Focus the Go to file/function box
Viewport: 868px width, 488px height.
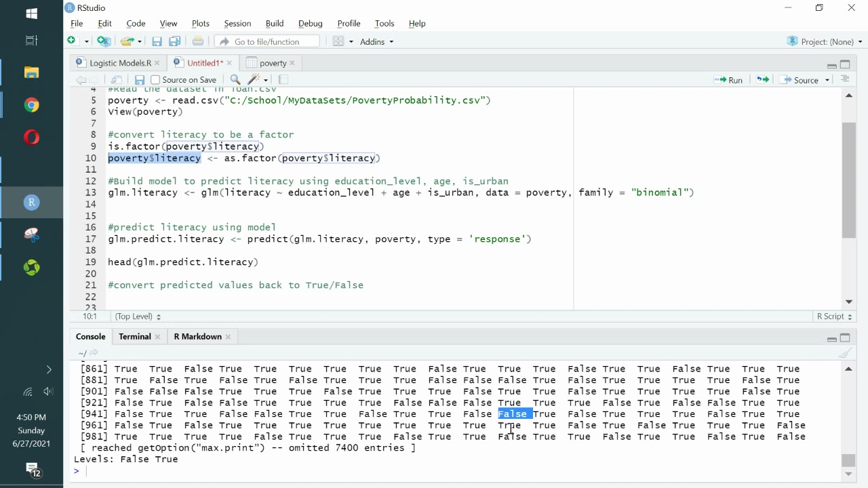tap(267, 41)
